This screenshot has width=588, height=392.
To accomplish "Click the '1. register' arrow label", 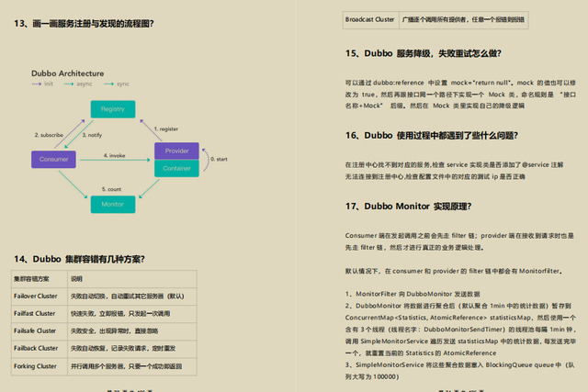I will pos(166,129).
